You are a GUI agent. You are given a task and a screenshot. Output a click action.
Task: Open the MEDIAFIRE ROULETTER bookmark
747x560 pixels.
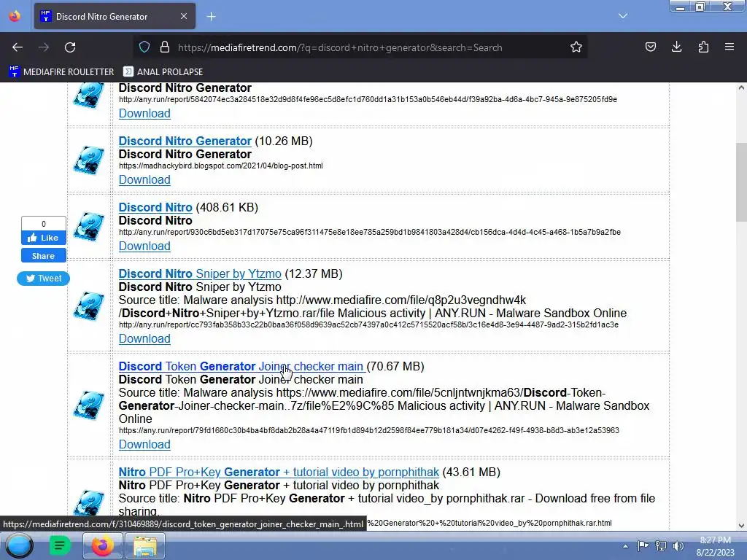pyautogui.click(x=61, y=72)
